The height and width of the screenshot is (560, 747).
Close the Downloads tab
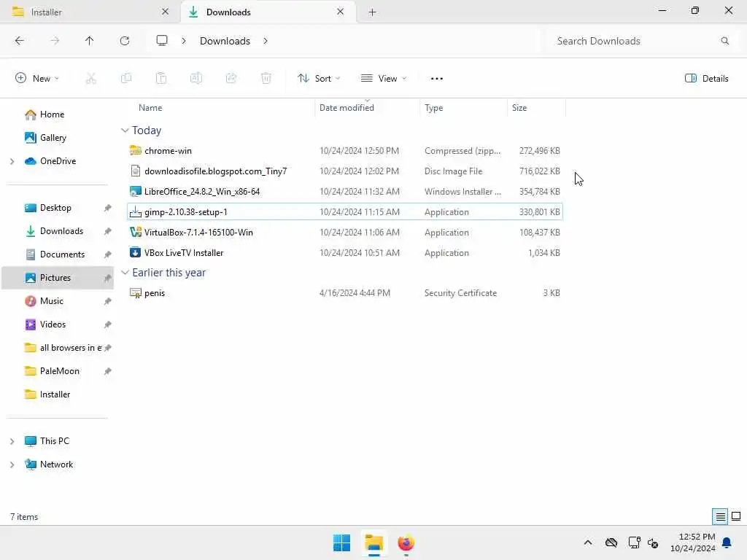[x=340, y=12]
